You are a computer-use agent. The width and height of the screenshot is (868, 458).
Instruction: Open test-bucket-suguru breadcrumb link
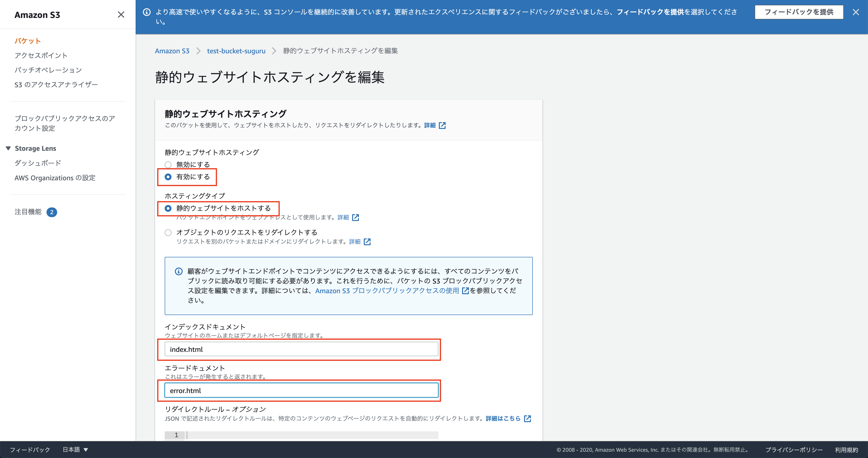pos(236,51)
